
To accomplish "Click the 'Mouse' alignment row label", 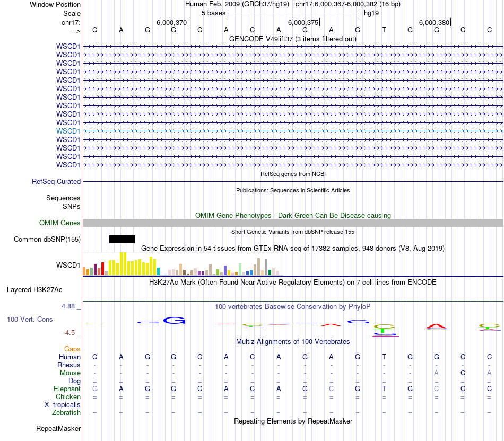I will point(70,373).
